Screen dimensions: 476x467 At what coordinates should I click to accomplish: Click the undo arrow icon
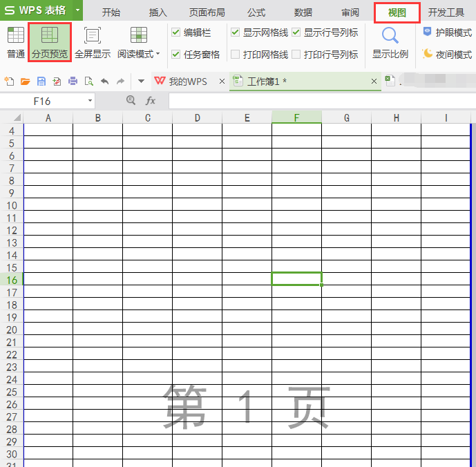105,82
